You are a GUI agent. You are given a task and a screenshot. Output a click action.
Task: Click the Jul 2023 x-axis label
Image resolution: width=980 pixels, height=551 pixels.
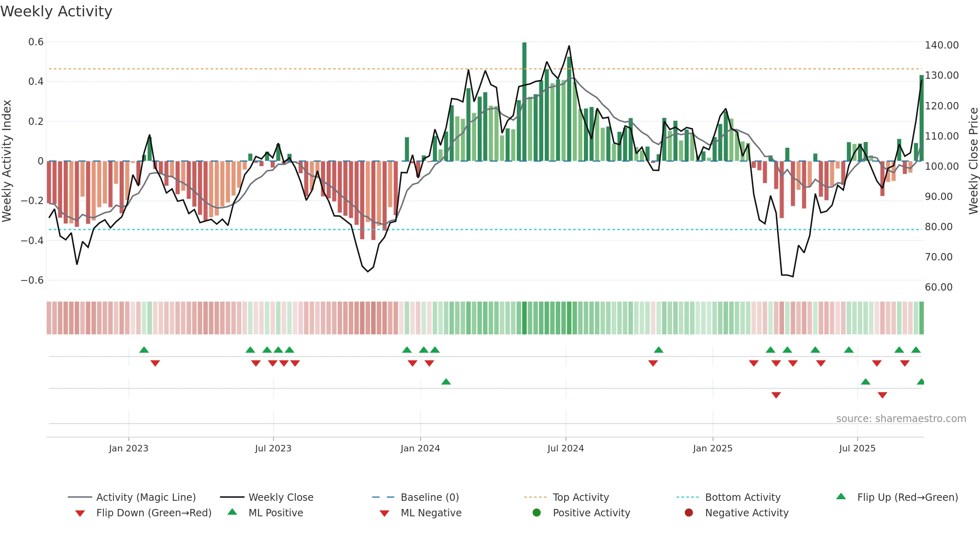click(273, 448)
